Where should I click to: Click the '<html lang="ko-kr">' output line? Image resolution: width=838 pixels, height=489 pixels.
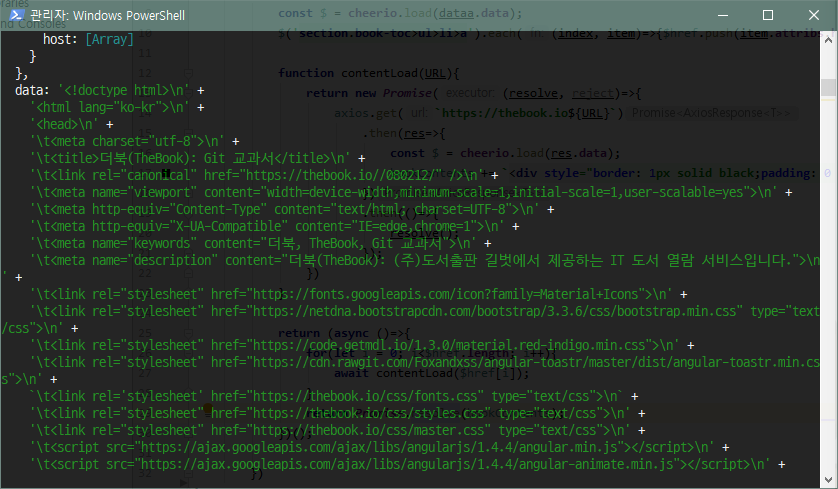(117, 107)
